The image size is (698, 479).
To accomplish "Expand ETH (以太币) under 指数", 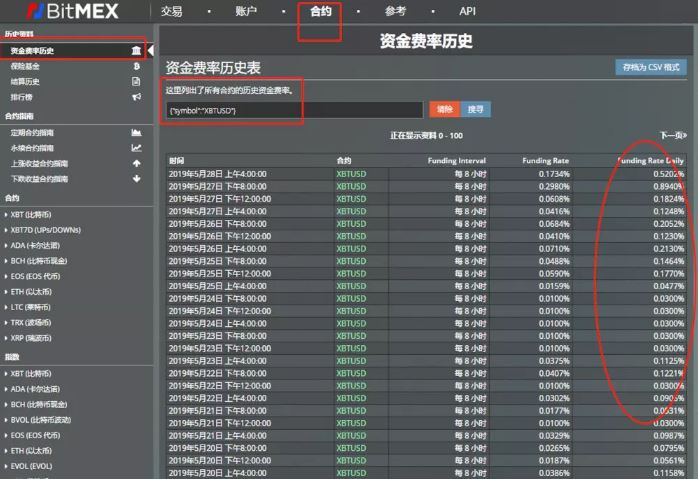I will point(31,451).
